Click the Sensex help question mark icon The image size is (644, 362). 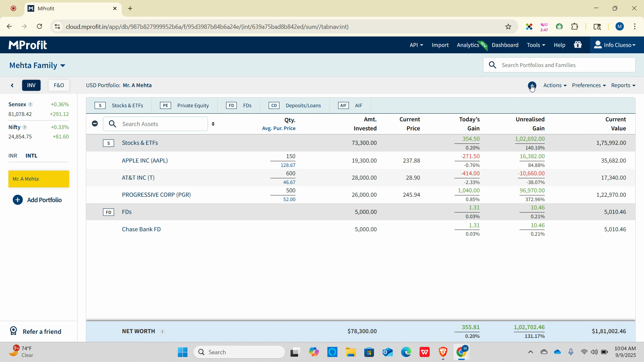[x=30, y=105]
